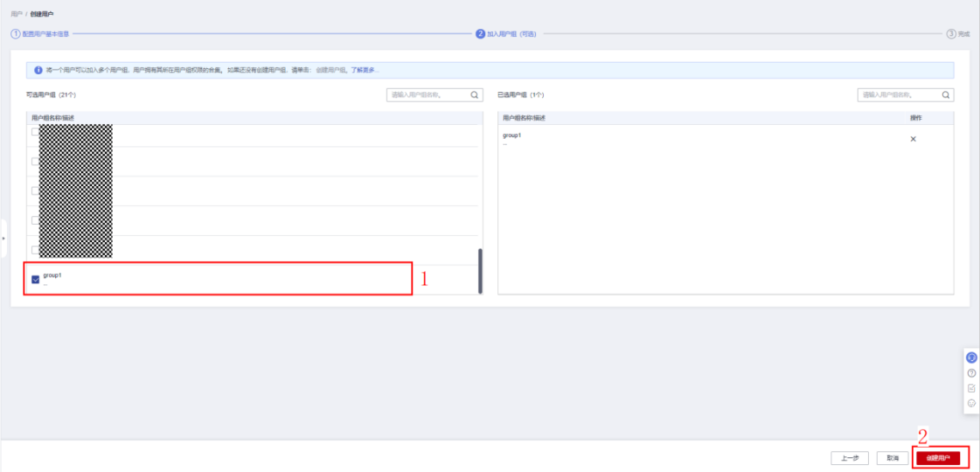Select step 2 加入用户组 (可选)

506,34
